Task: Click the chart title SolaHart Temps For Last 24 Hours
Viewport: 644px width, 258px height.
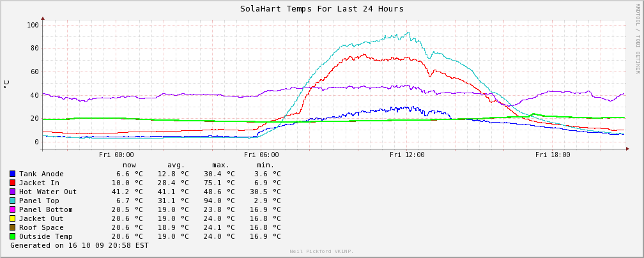Action: point(322,9)
